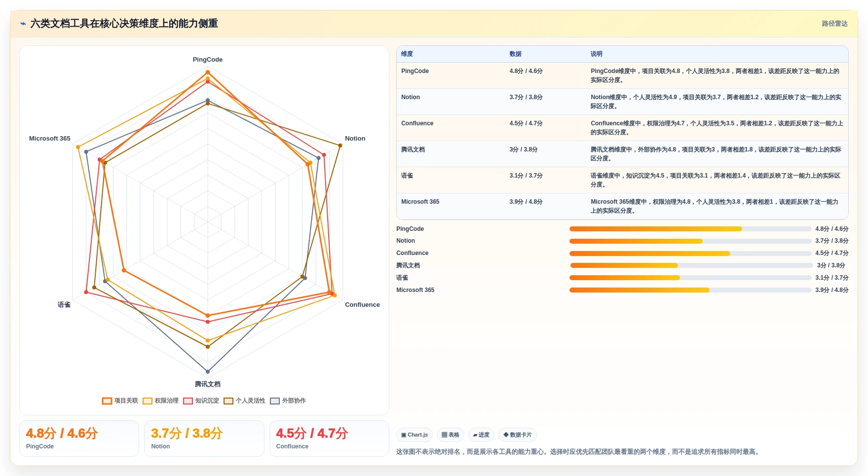Open the Notion 3.7分 / 3.8分 summary card
Viewport: 868px width, 476px height.
point(204,439)
